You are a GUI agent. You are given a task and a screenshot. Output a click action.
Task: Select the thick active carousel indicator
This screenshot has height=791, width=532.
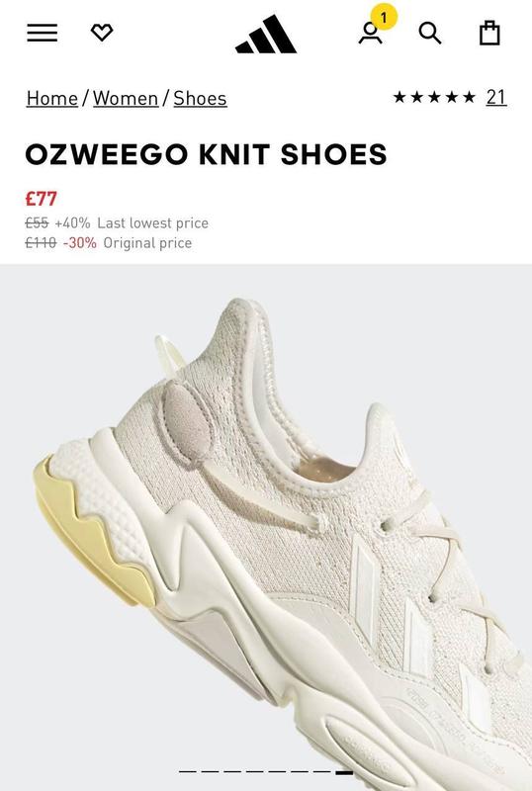[344, 772]
